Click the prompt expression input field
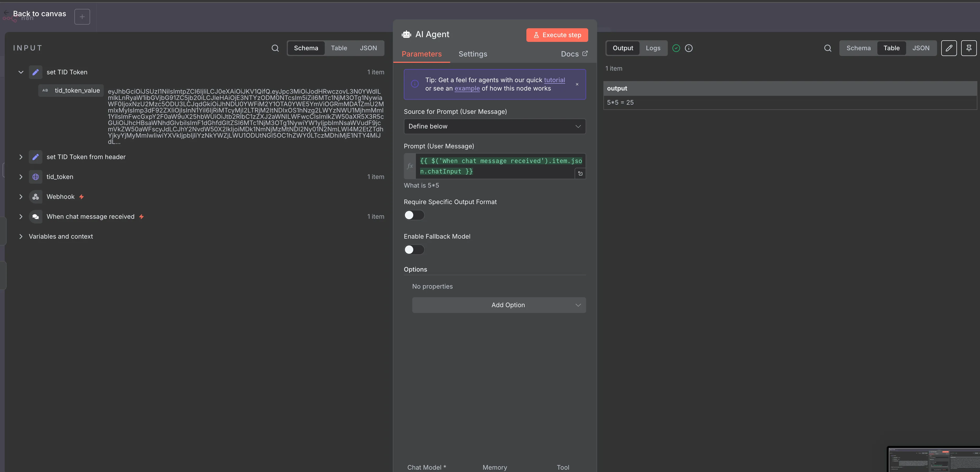980x472 pixels. coord(500,166)
